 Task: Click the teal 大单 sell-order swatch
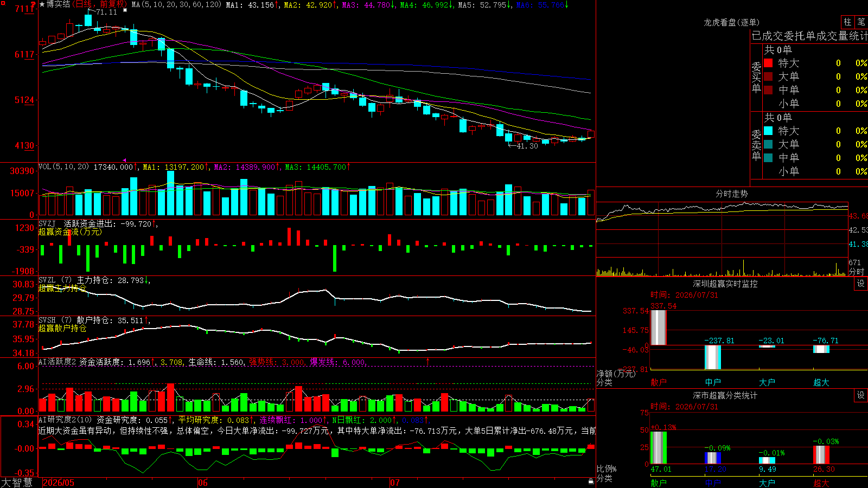[768, 144]
